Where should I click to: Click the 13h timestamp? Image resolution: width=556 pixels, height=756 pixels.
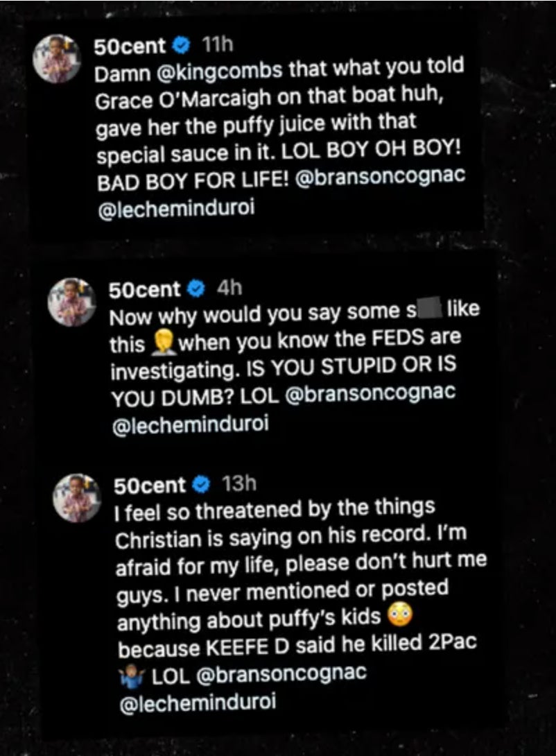[238, 484]
